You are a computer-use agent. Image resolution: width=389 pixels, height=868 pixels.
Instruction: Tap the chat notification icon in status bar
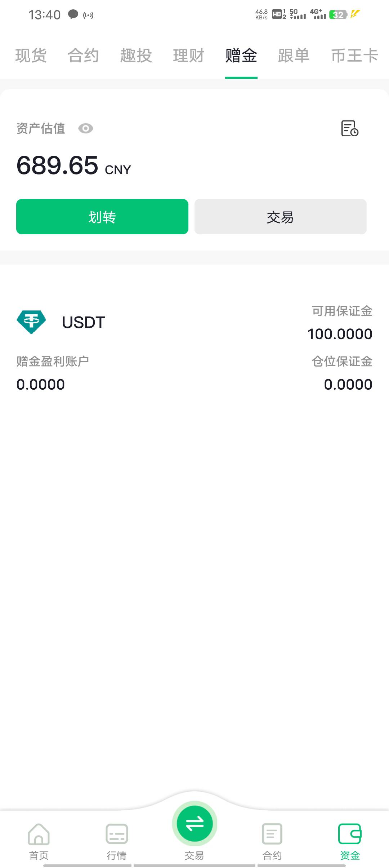pyautogui.click(x=73, y=15)
